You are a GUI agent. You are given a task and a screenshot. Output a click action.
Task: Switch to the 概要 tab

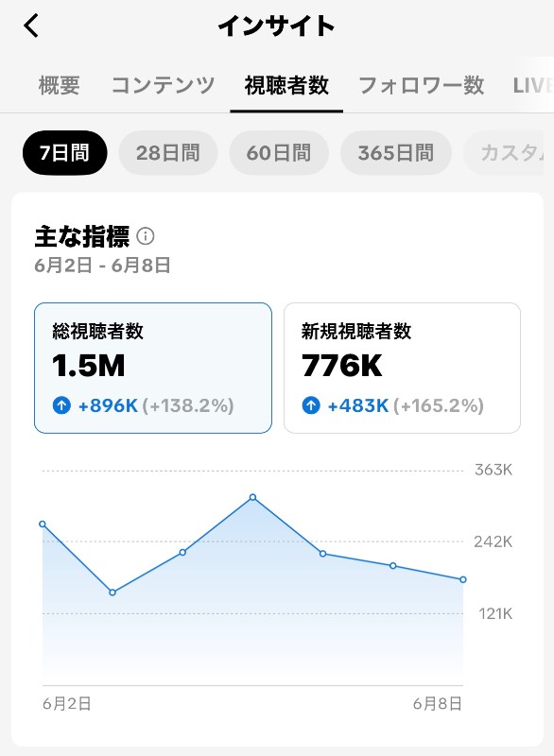[60, 86]
